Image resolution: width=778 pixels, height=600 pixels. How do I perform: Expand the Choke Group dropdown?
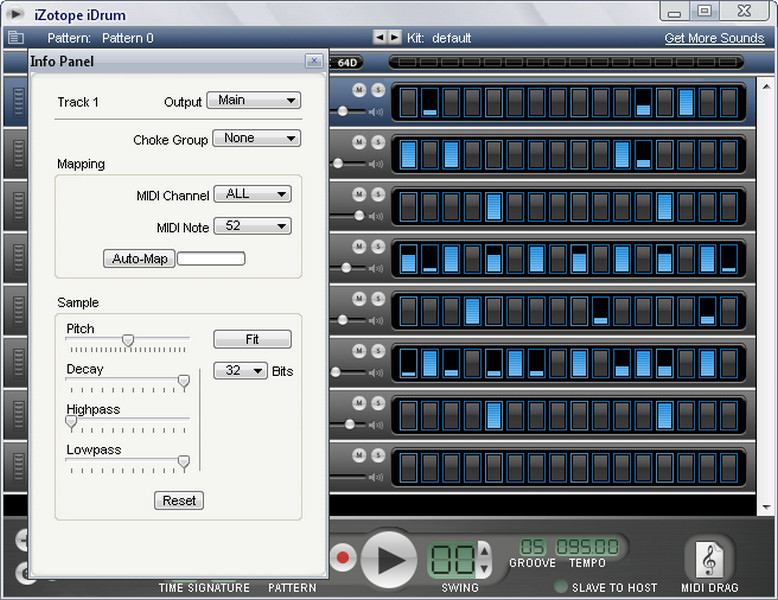point(256,138)
